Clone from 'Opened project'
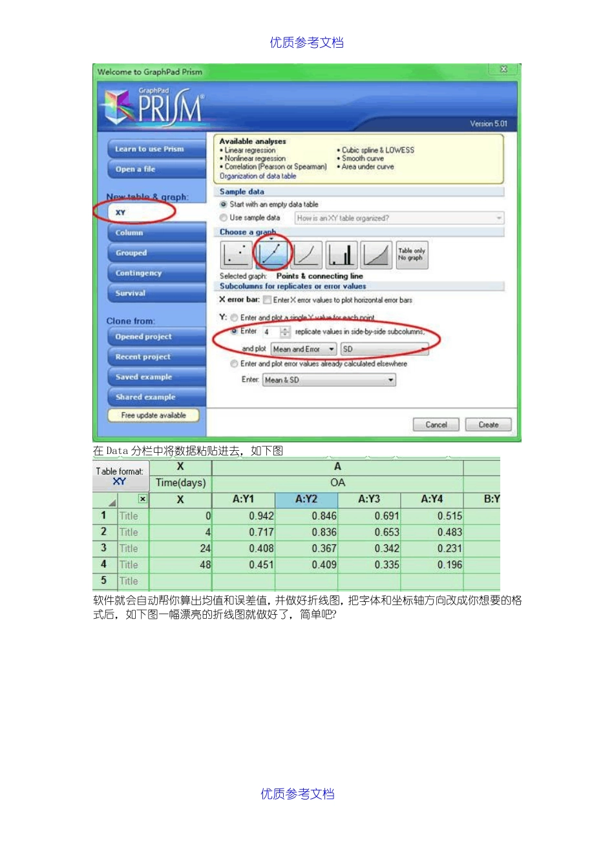The height and width of the screenshot is (868, 614). pos(156,336)
